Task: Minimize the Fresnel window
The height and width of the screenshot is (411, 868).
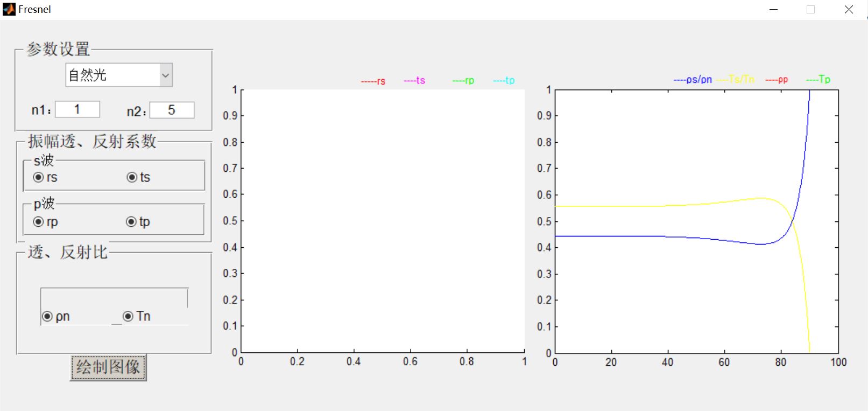Action: (x=774, y=10)
